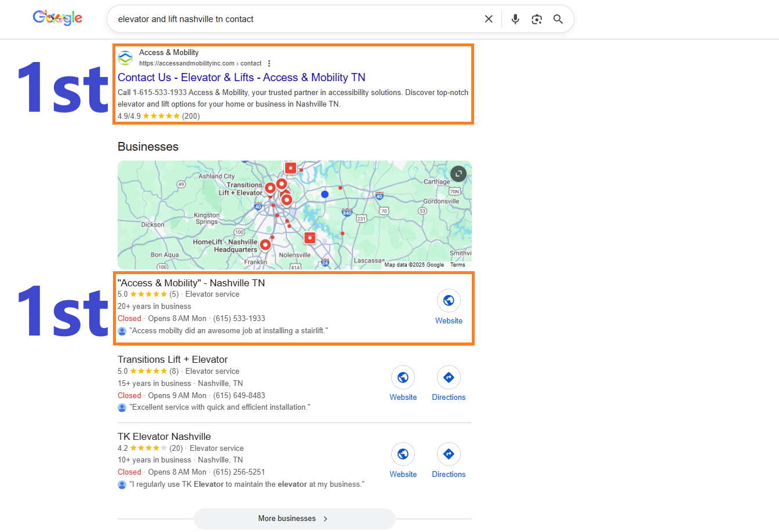Click the square red marker at top of map
The height and width of the screenshot is (532, 779).
pos(290,168)
